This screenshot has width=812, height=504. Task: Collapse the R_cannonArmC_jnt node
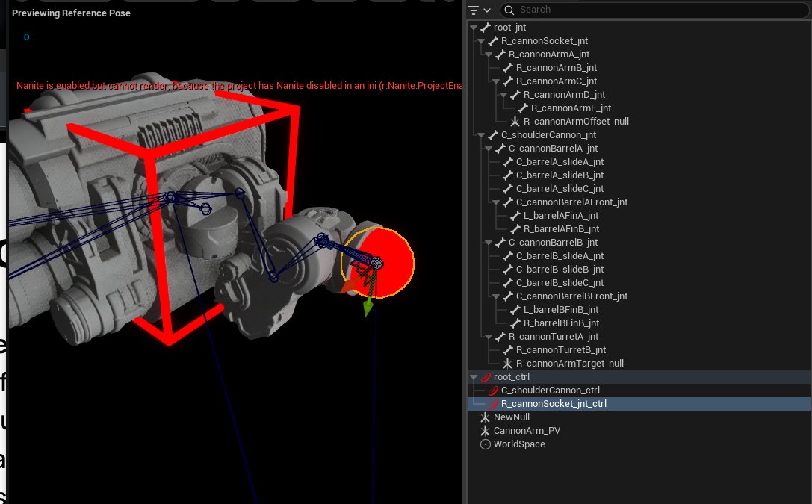point(496,81)
